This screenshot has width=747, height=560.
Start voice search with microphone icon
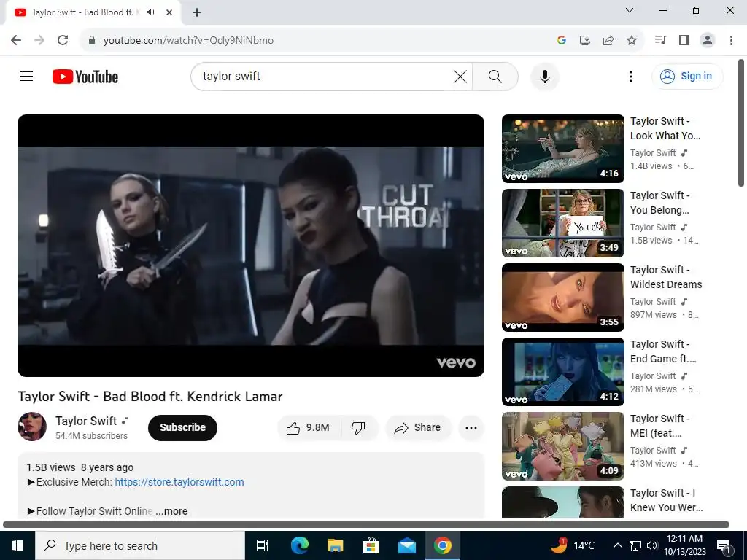(544, 76)
